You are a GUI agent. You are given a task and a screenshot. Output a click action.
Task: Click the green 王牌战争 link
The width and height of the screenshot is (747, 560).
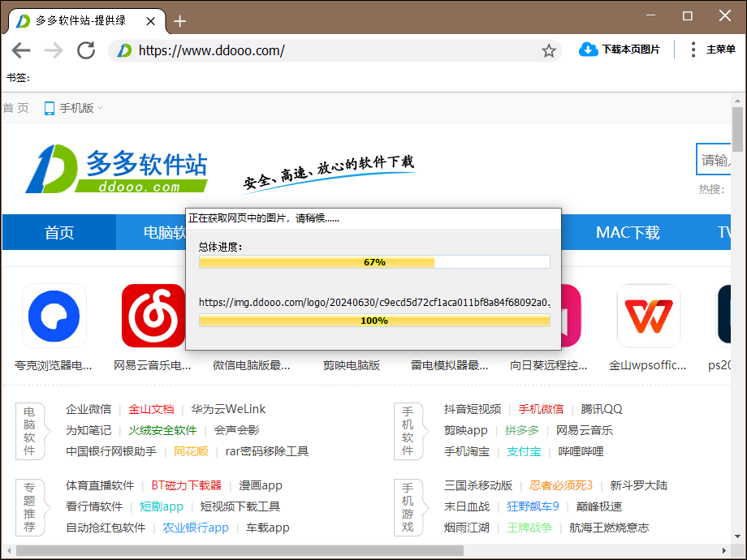coord(529,528)
